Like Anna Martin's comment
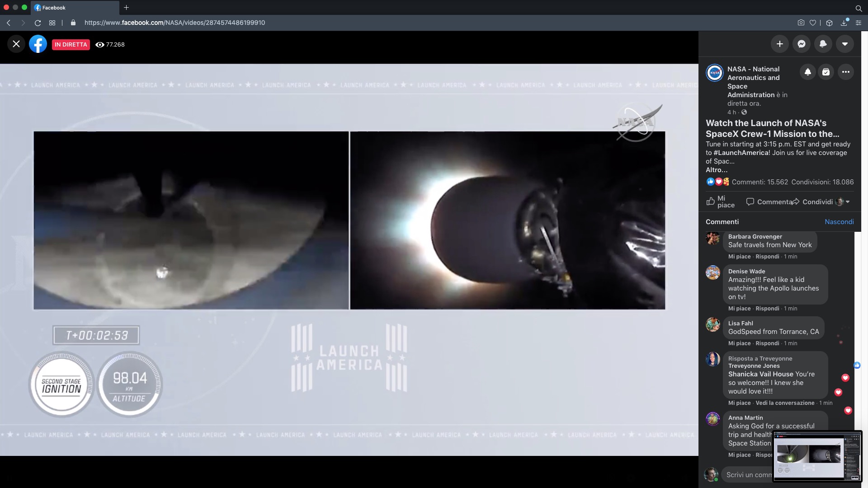 coord(739,455)
